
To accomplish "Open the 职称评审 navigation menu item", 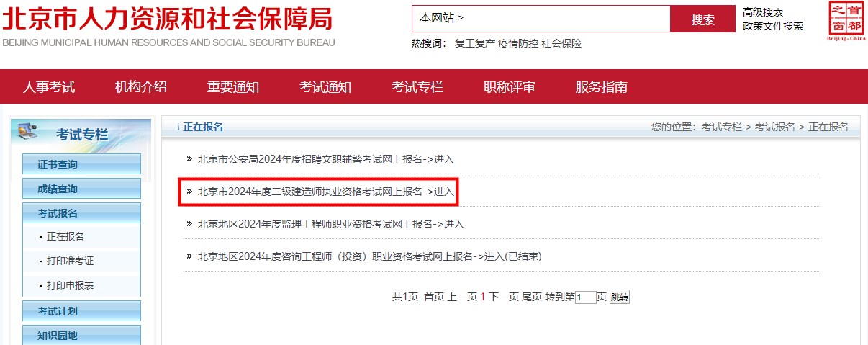I will point(510,87).
